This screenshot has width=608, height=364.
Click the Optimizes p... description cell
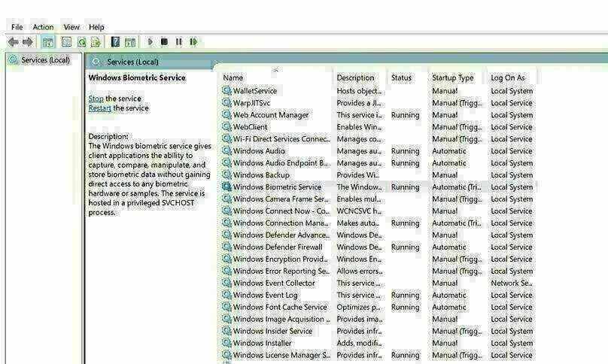pyautogui.click(x=359, y=307)
